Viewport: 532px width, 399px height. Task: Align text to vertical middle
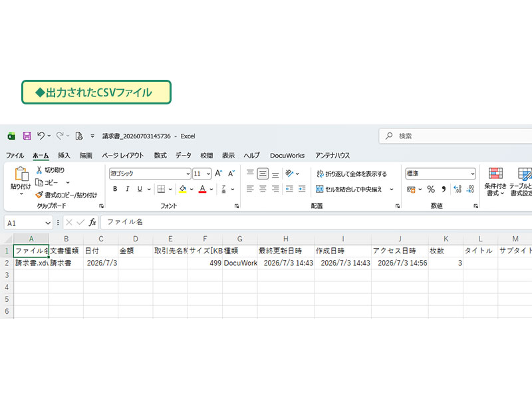(263, 174)
